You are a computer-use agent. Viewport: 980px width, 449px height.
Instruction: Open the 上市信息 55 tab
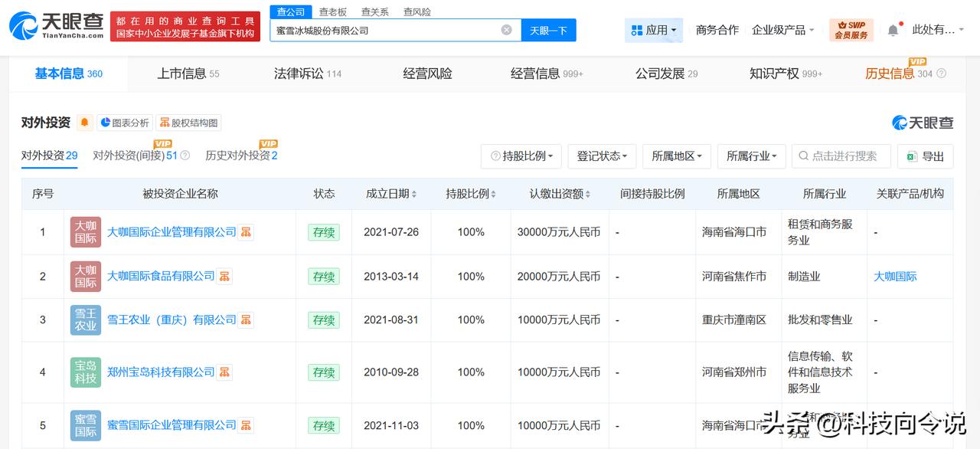(x=188, y=74)
